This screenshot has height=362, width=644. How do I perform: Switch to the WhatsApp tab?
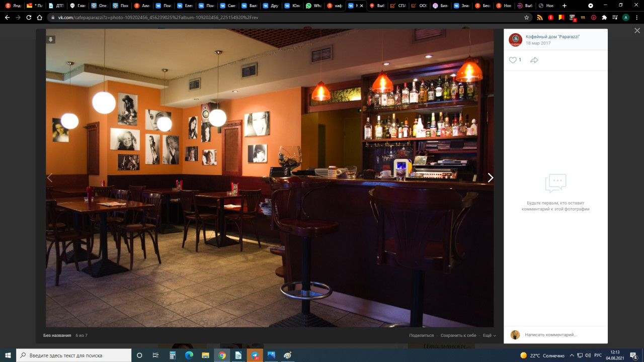coord(314,6)
